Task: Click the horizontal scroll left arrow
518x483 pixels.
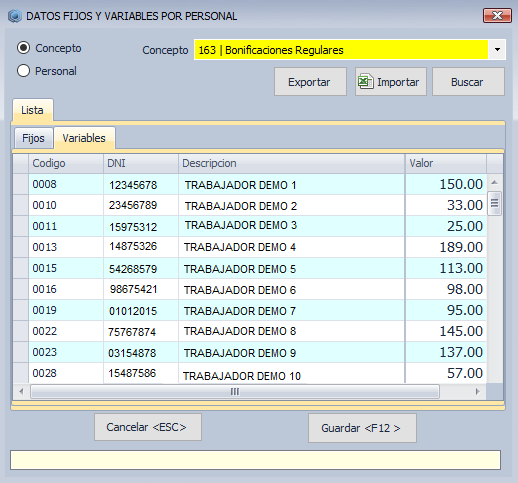Action: tap(21, 391)
